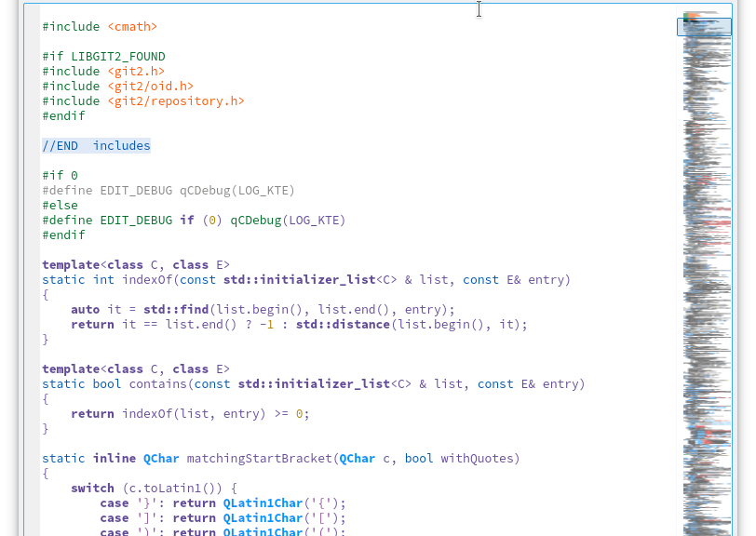This screenshot has width=756, height=536.
Task: Click the minimap viewport slider at top
Action: 704,26
